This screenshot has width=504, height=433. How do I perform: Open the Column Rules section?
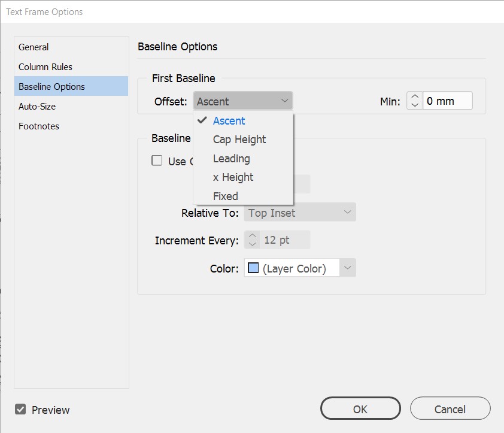coord(45,67)
